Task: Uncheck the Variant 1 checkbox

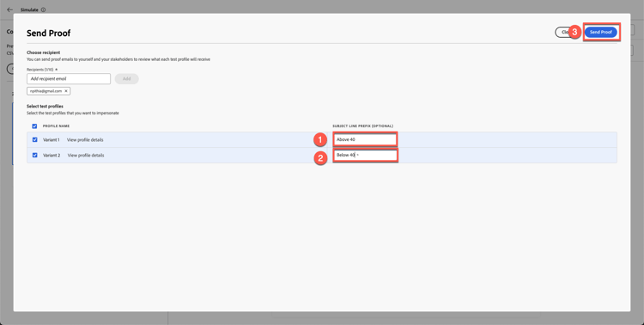Action: point(34,140)
